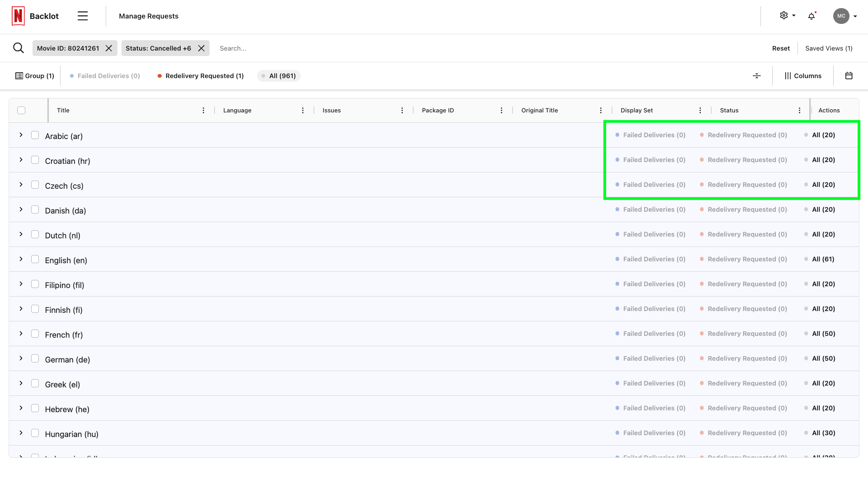Click the row density adjust icon
868x488 pixels.
click(757, 76)
